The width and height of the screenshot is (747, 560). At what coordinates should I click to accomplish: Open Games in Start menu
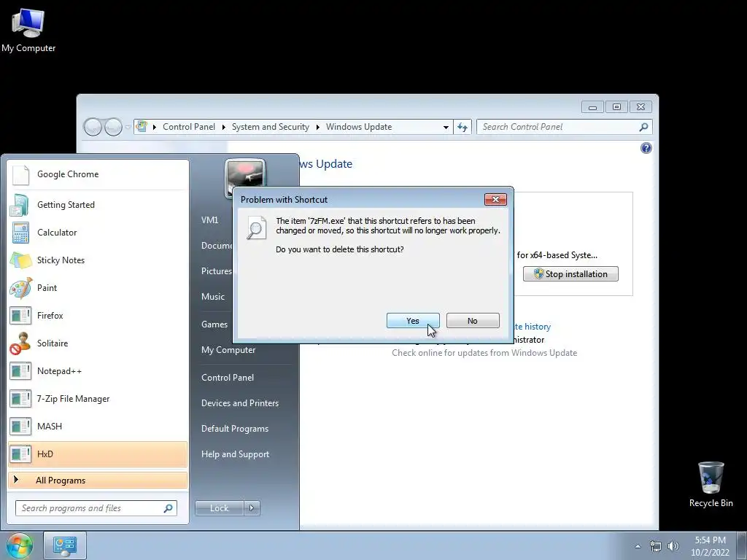pos(214,324)
